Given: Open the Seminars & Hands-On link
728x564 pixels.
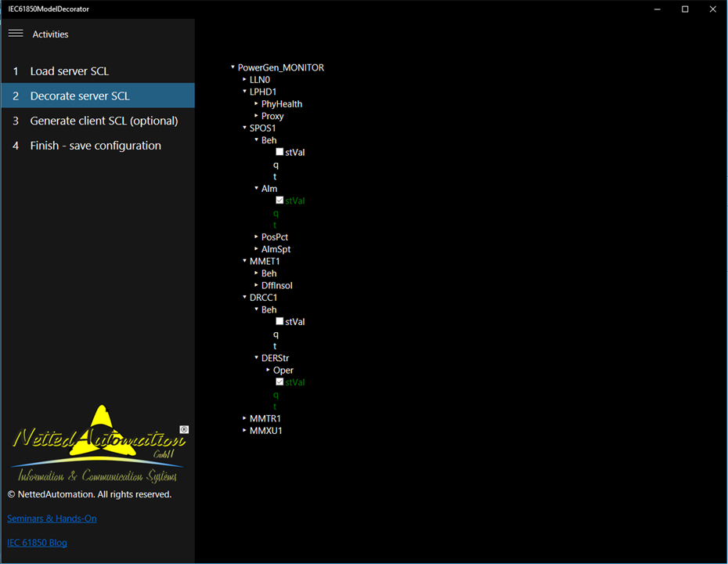Looking at the screenshot, I should click(x=52, y=519).
